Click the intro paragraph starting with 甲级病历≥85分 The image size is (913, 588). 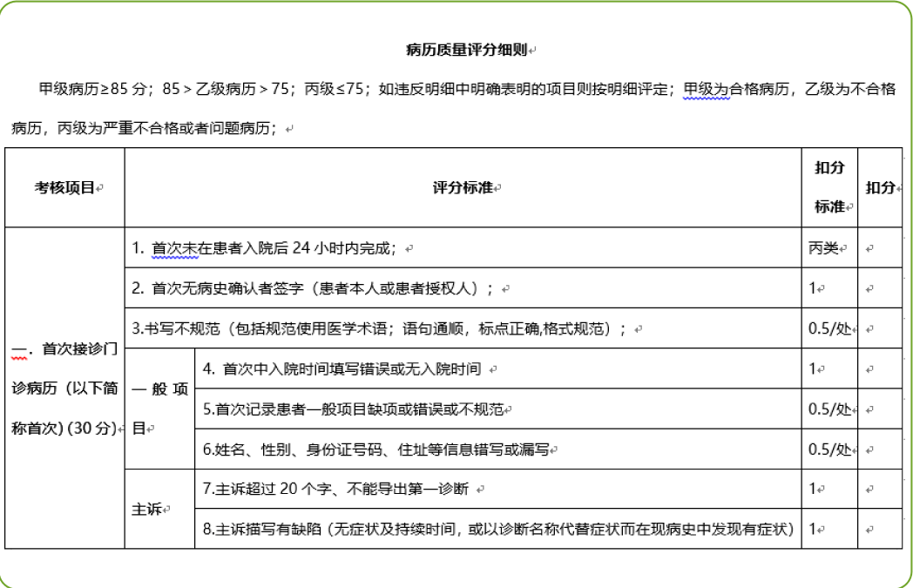(x=453, y=89)
